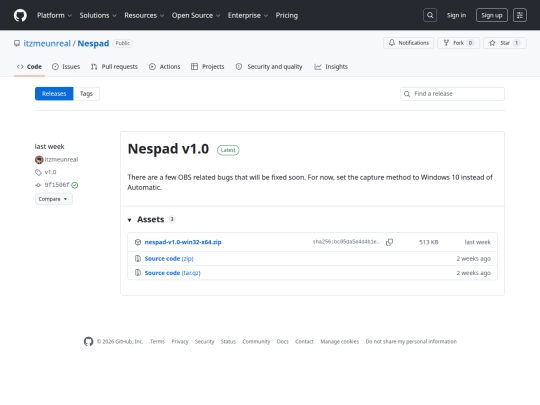Click file icon beside Source code (zip)

pyautogui.click(x=138, y=258)
